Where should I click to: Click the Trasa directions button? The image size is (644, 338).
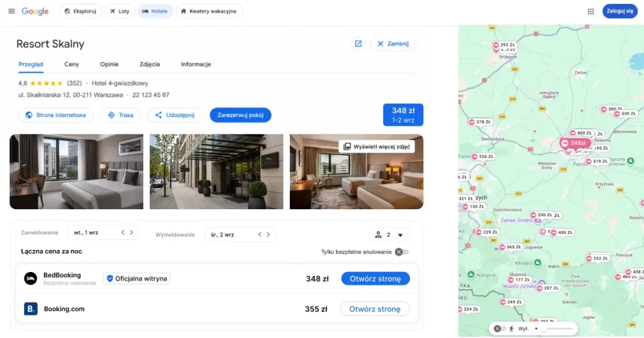pos(121,115)
